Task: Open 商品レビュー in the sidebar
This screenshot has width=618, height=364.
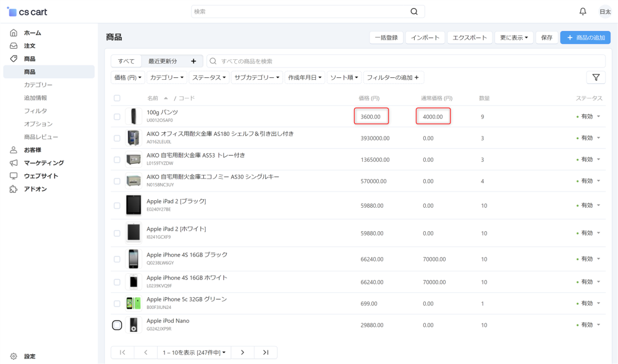Action: click(x=41, y=137)
